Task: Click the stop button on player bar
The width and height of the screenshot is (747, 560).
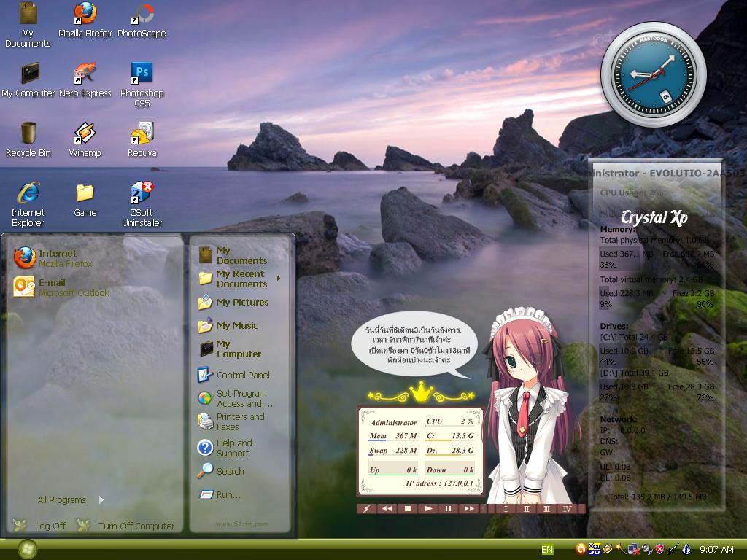Action: 407,508
